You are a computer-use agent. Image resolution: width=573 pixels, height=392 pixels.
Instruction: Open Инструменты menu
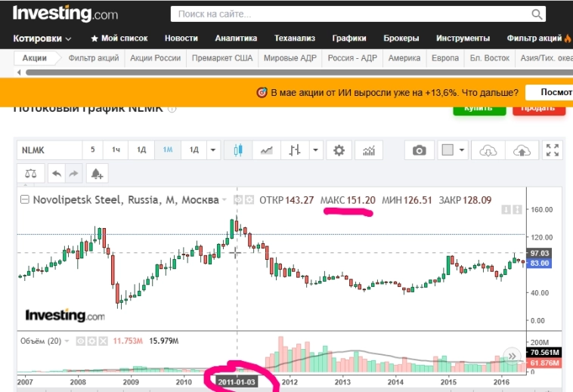(463, 39)
